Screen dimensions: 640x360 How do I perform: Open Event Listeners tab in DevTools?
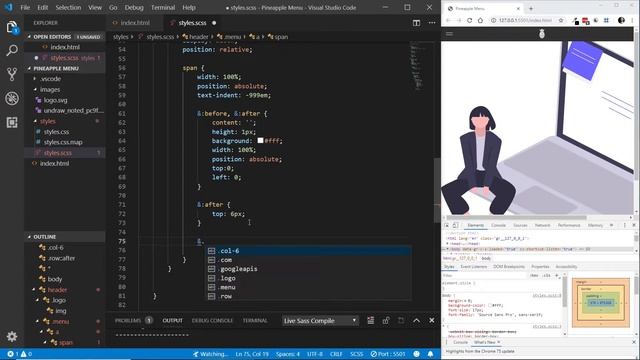[x=473, y=267]
